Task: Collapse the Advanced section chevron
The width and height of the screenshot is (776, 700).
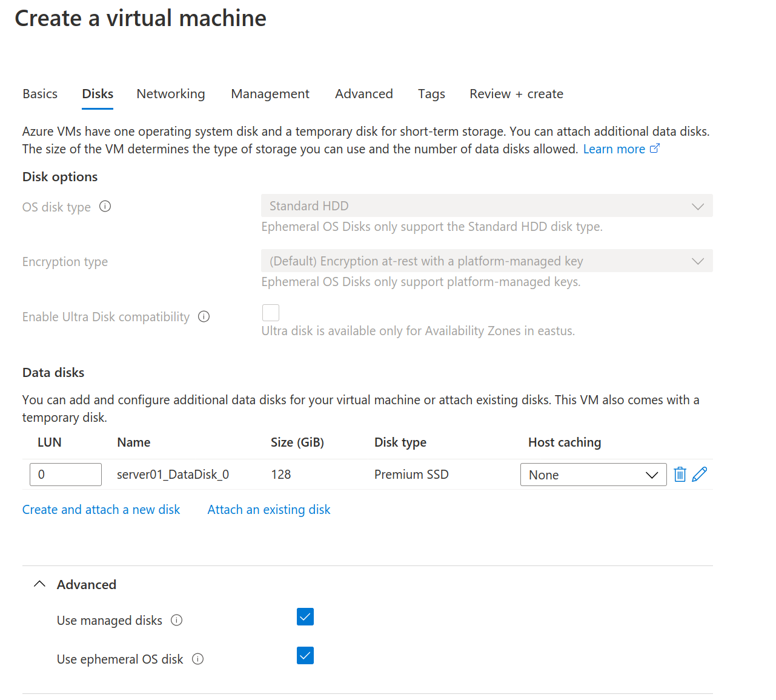Action: click(x=40, y=584)
